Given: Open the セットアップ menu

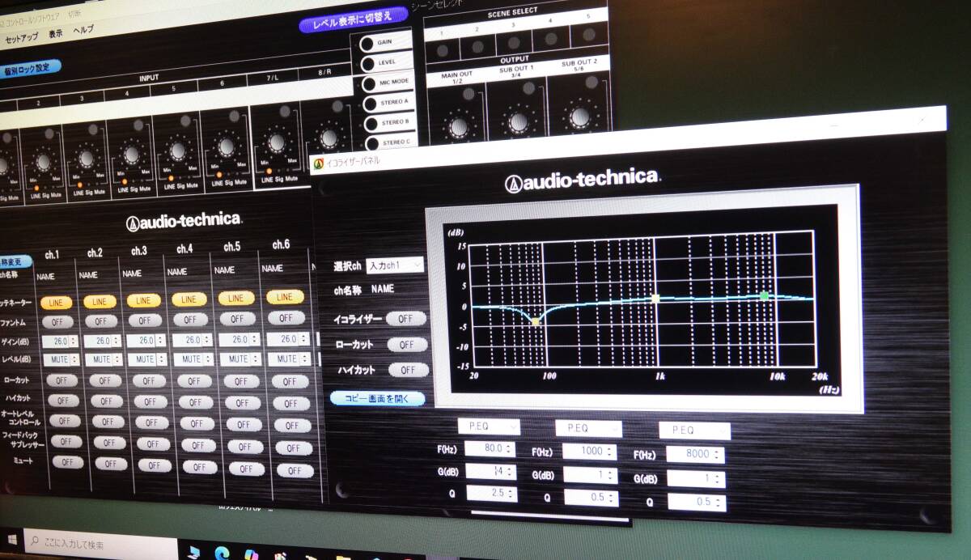Looking at the screenshot, I should [x=22, y=38].
